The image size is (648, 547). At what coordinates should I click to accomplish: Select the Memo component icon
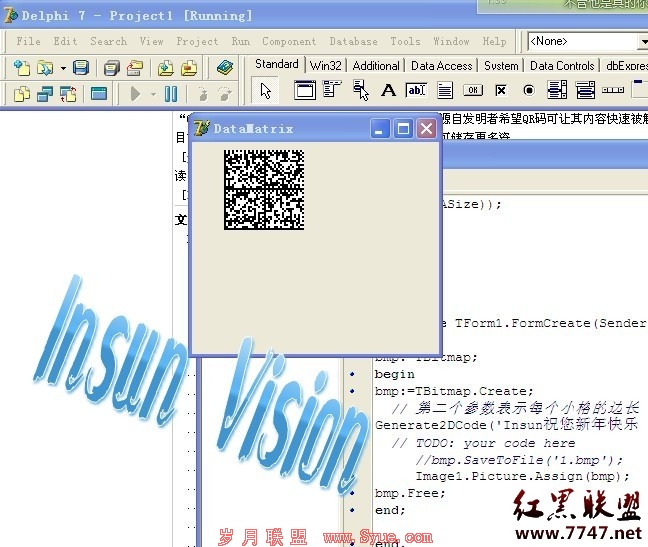[x=445, y=90]
